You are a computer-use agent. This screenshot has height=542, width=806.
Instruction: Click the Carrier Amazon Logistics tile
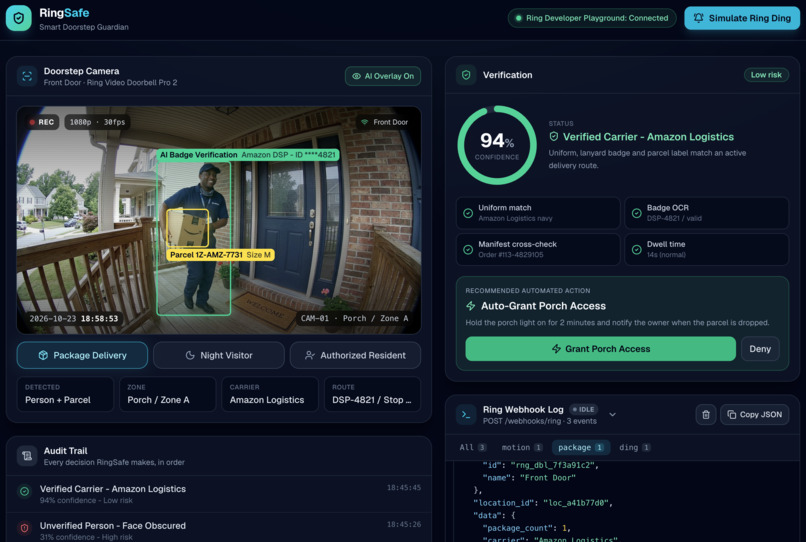pyautogui.click(x=270, y=394)
